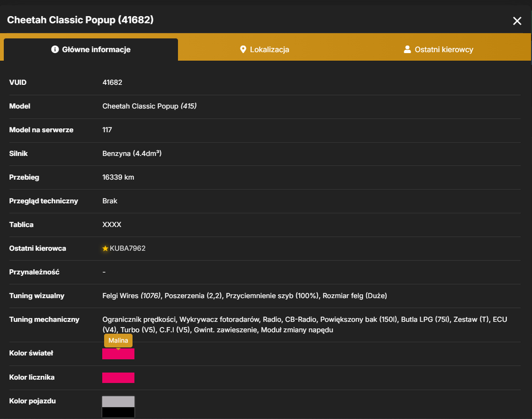Click the Kolor świateł pink swatch
Screen dimensions: 532x419
(x=118, y=354)
